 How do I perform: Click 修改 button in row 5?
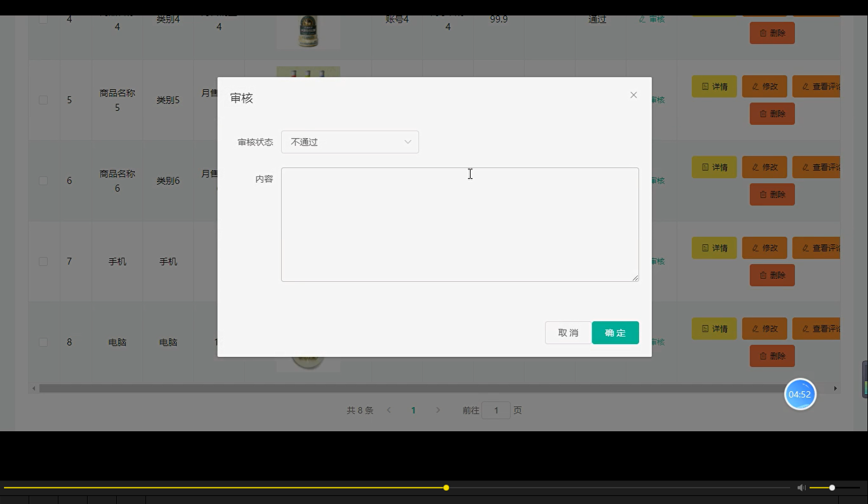click(x=764, y=86)
